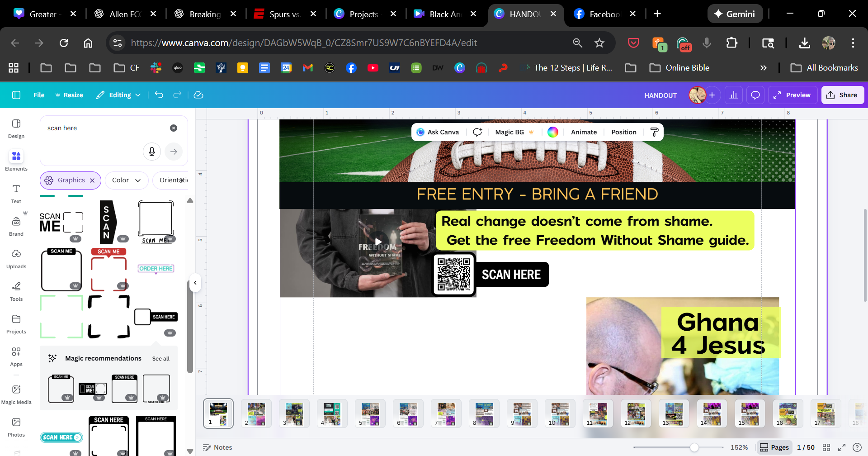This screenshot has width=868, height=456.
Task: Expand the hidden bookmarks chevron
Action: click(763, 68)
